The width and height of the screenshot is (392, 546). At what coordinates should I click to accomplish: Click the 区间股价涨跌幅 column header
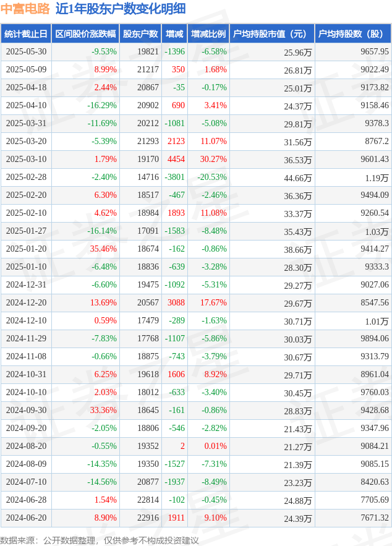pyautogui.click(x=85, y=34)
